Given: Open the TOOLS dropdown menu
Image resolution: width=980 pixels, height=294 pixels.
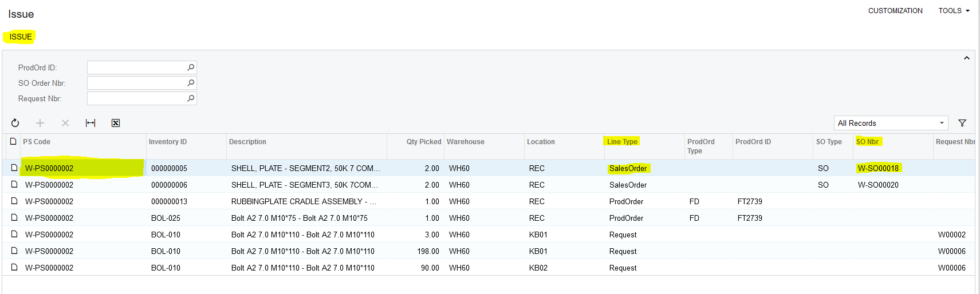Looking at the screenshot, I should point(954,11).
